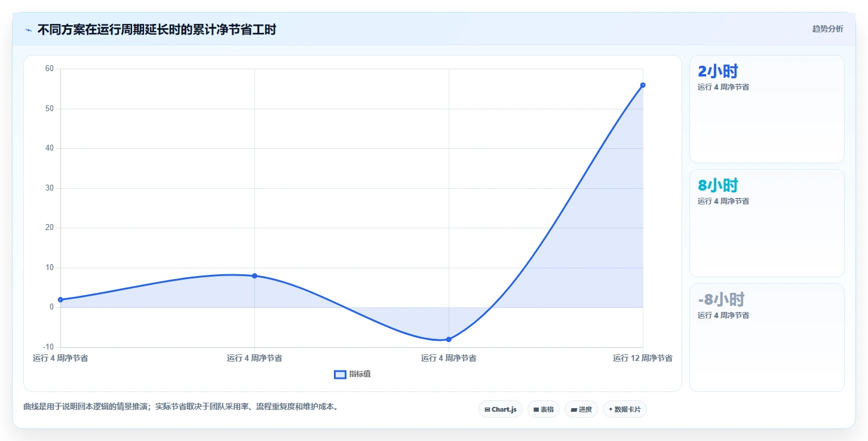This screenshot has width=868, height=441.
Task: Select the data point at value 2
Action: (60, 299)
